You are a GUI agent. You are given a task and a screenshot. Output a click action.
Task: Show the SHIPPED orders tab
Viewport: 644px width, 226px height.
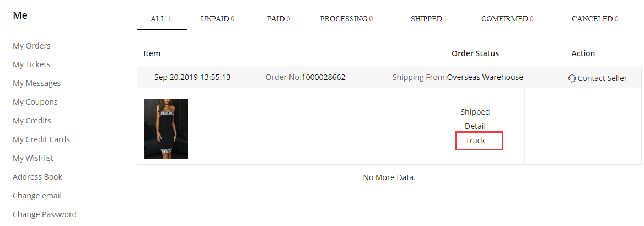429,19
